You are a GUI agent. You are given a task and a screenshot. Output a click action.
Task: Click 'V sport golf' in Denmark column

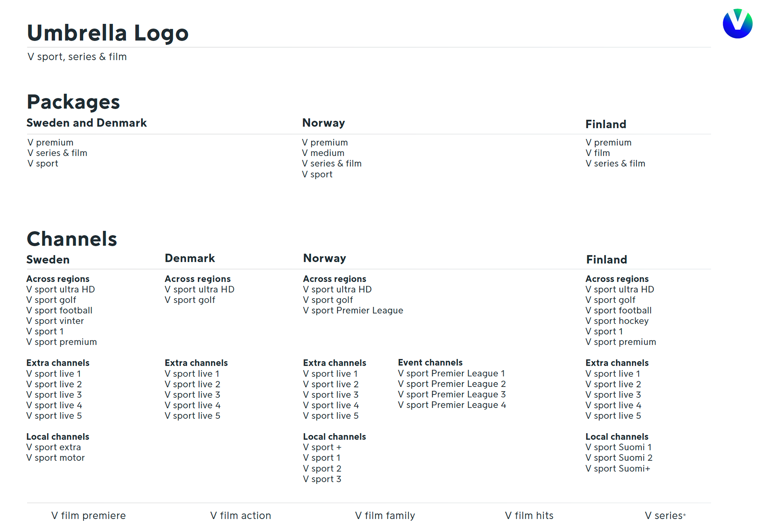[190, 300]
